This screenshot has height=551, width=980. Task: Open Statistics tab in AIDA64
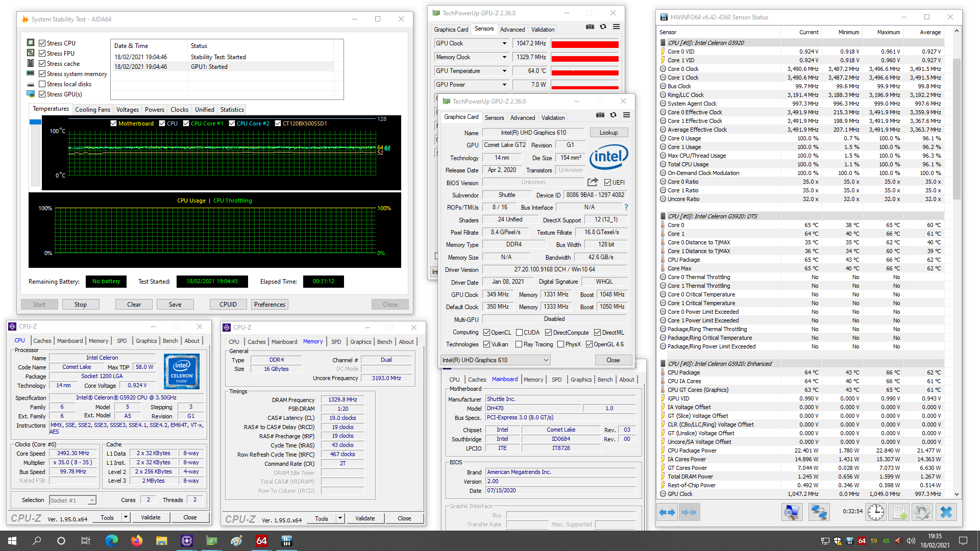[232, 110]
